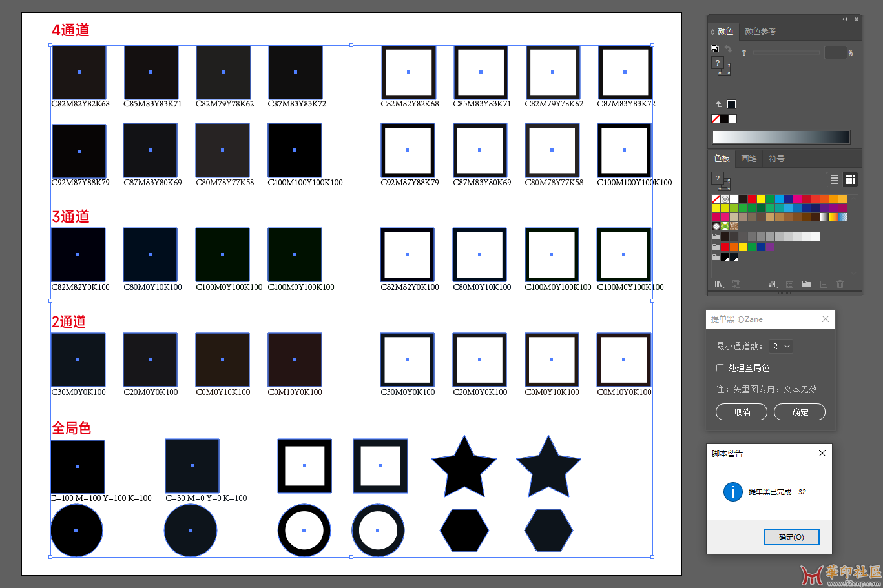
Task: Switch to the 画笔 tab
Action: coord(749,159)
